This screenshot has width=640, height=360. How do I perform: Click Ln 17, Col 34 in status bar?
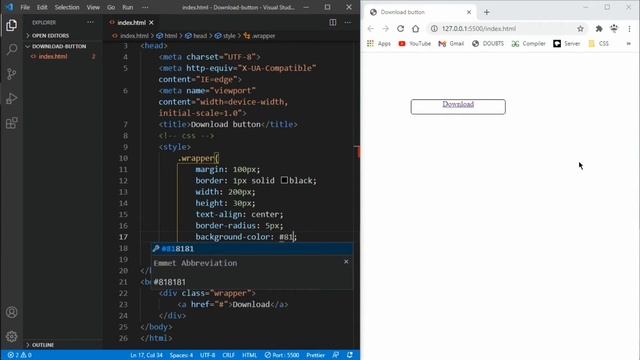(x=146, y=355)
